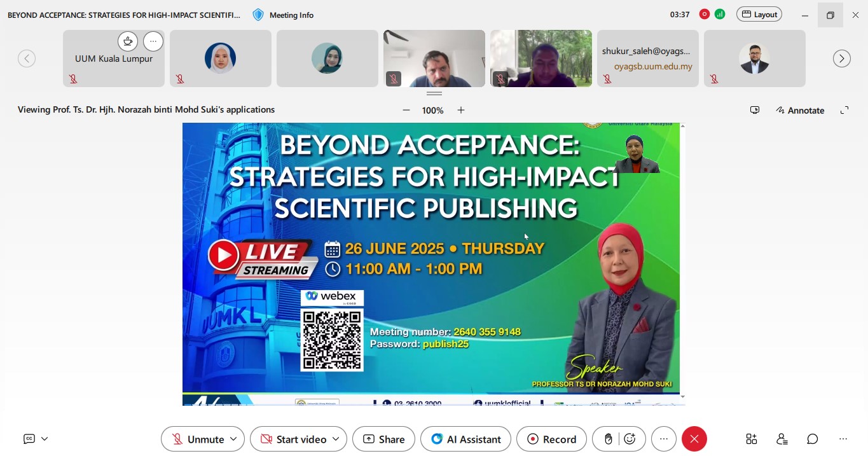Open the Chat panel
This screenshot has height=456, width=868.
click(x=812, y=439)
